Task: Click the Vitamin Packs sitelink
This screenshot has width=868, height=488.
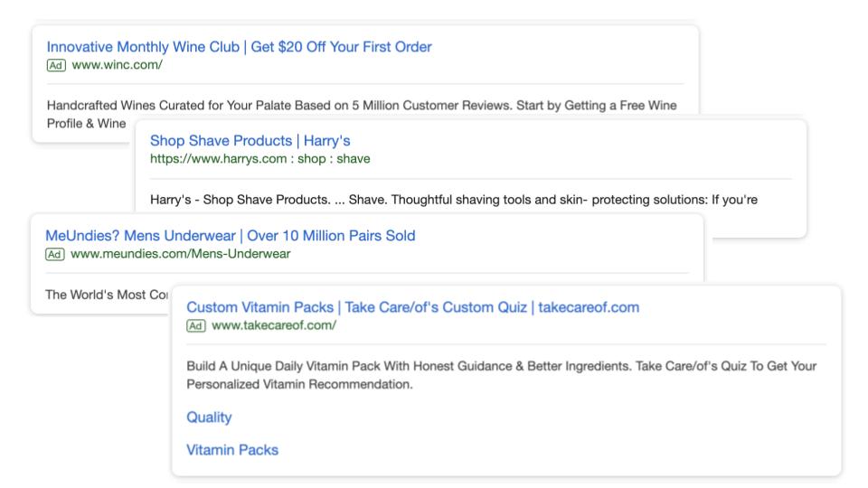Action: coord(232,450)
